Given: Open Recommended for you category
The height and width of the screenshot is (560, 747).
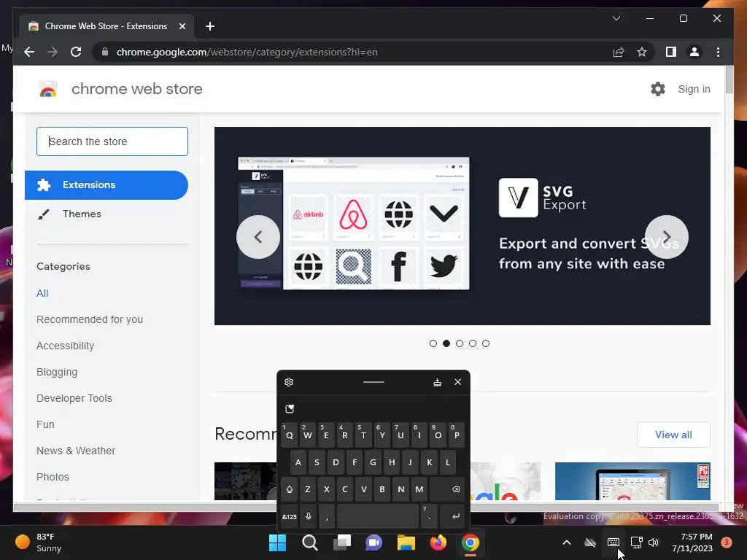Looking at the screenshot, I should coord(90,319).
